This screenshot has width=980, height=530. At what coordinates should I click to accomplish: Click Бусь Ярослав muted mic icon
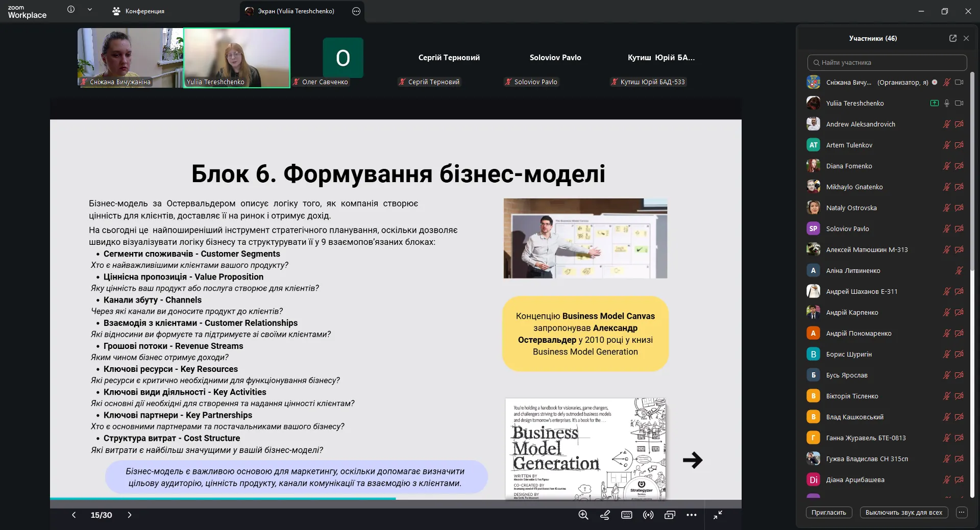(946, 375)
